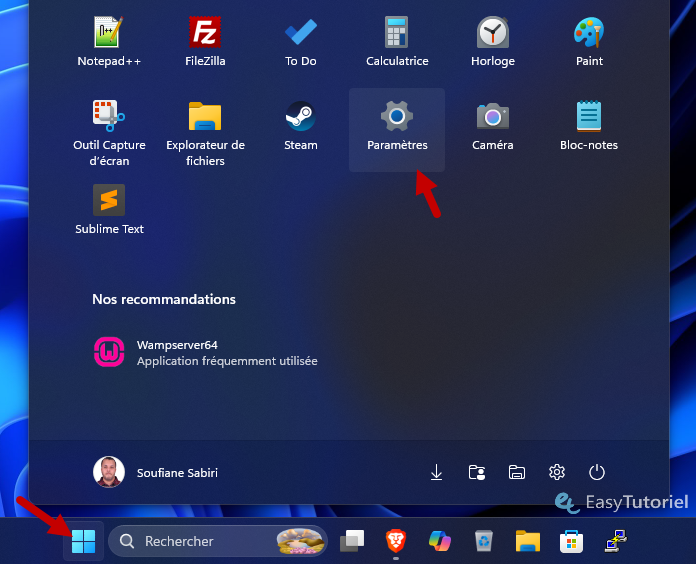
Task: Open Bloc-notes from pinned apps
Action: 589,127
